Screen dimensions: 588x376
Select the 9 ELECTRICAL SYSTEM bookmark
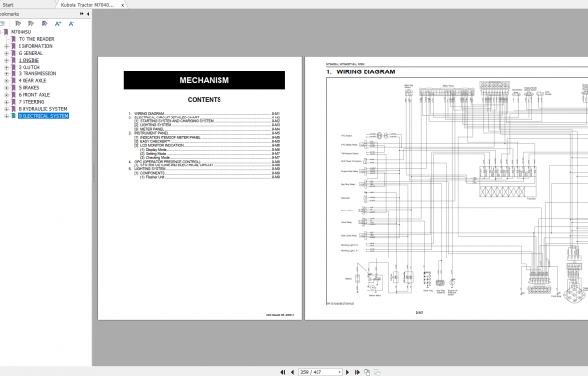point(43,116)
